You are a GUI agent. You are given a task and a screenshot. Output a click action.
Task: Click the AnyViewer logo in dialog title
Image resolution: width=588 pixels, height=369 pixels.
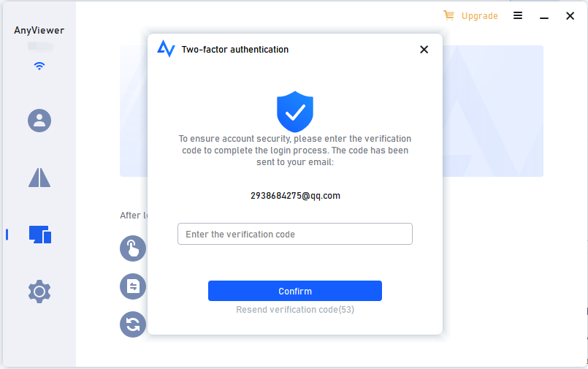click(166, 49)
